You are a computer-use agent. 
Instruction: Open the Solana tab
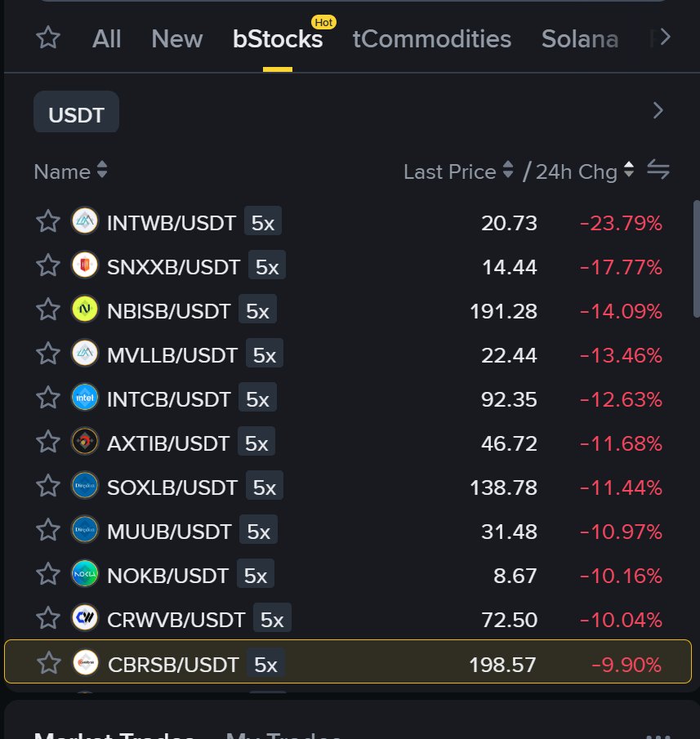point(580,38)
